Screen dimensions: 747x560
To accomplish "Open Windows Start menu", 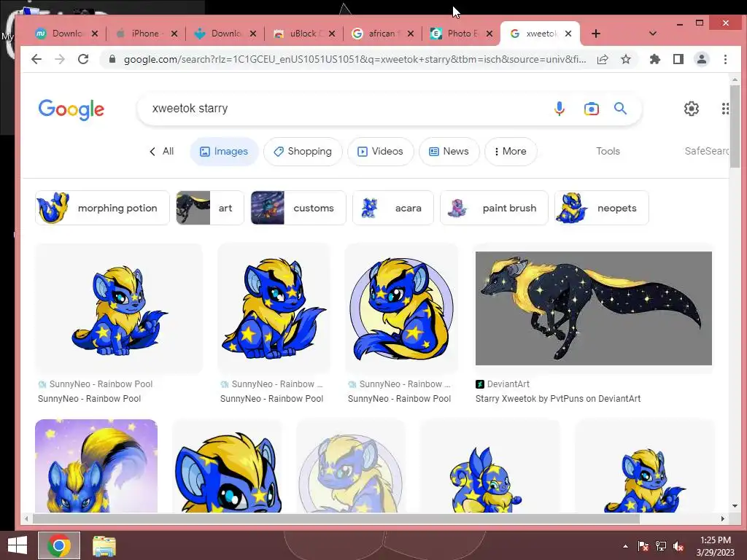I will [18, 545].
